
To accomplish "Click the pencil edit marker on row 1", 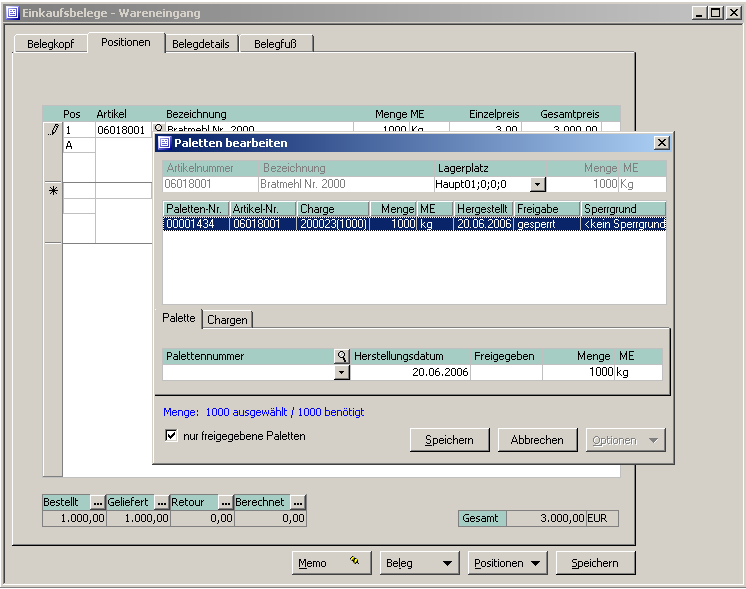I will click(53, 130).
